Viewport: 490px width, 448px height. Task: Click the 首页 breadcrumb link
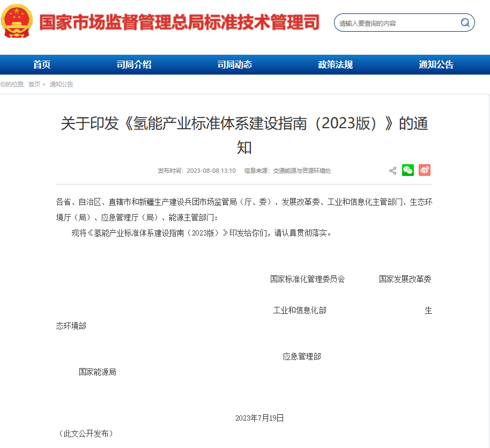(34, 84)
